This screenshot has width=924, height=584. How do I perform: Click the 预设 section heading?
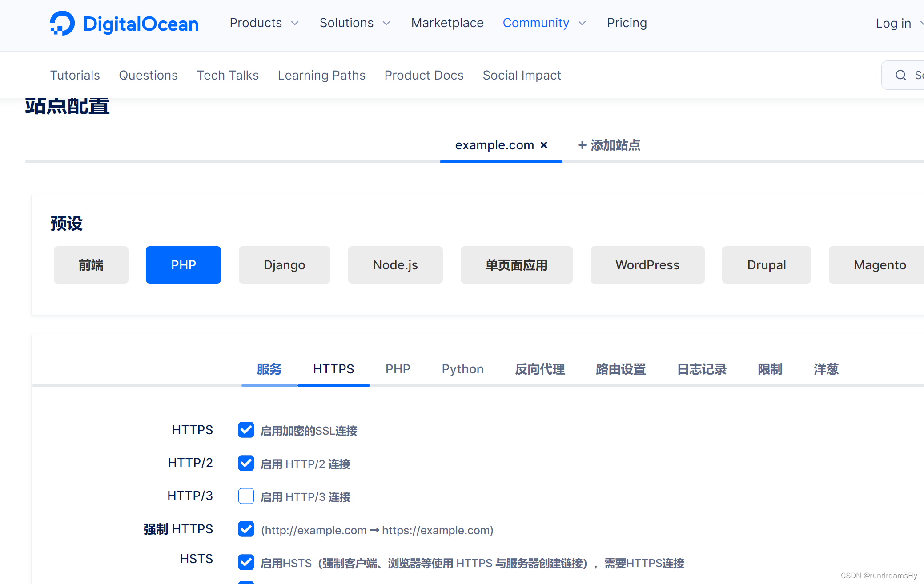(67, 224)
